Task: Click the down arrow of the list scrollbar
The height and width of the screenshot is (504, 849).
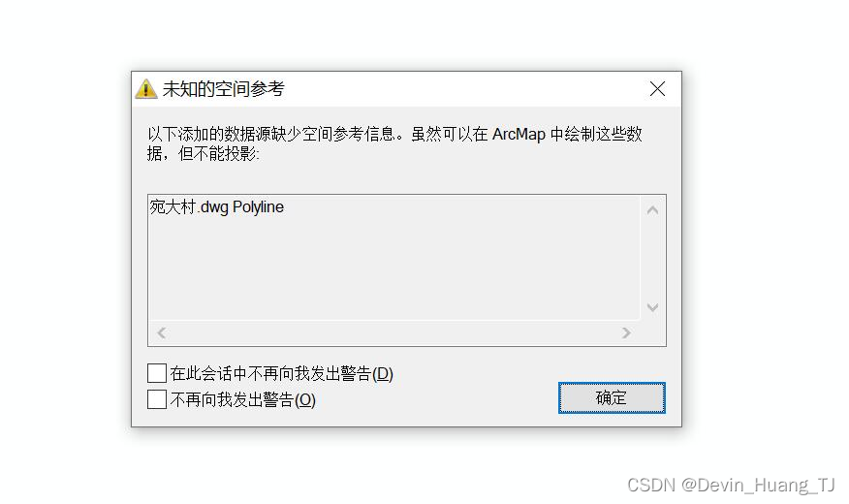Action: [x=652, y=307]
